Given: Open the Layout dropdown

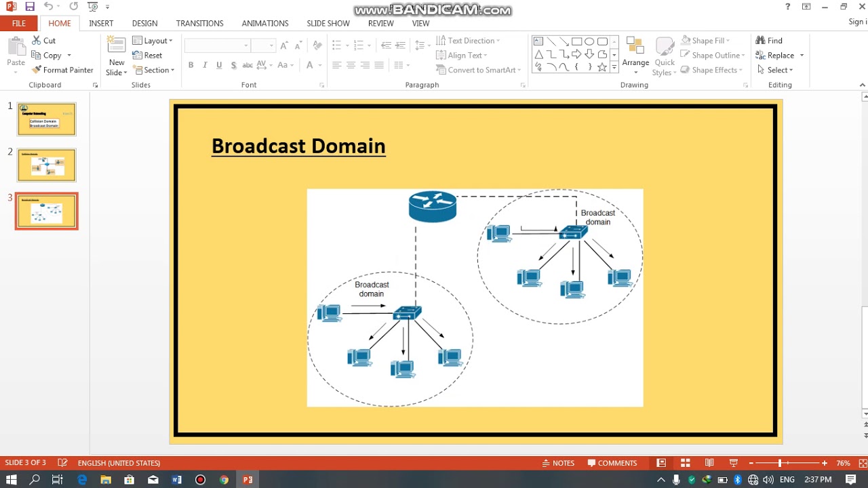Looking at the screenshot, I should pyautogui.click(x=153, y=41).
